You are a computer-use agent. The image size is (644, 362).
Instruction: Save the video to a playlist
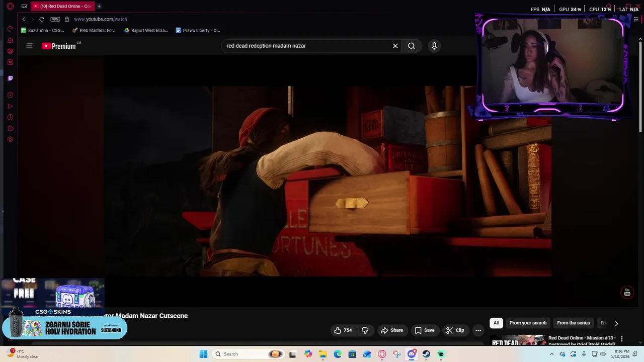pyautogui.click(x=425, y=330)
